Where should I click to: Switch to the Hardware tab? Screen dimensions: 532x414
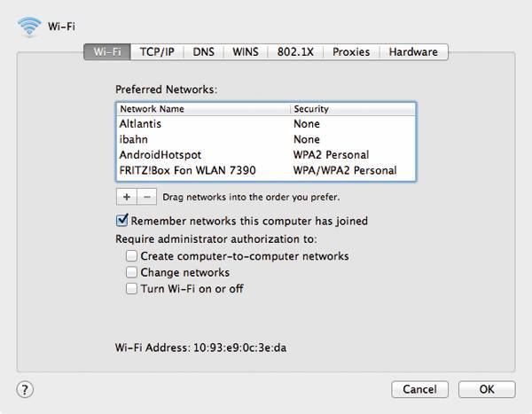[x=413, y=52]
